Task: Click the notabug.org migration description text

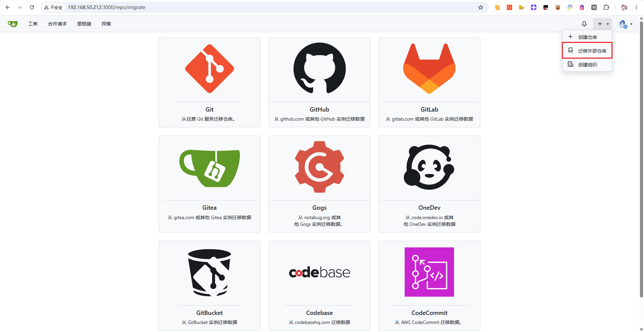Action: 319,221
